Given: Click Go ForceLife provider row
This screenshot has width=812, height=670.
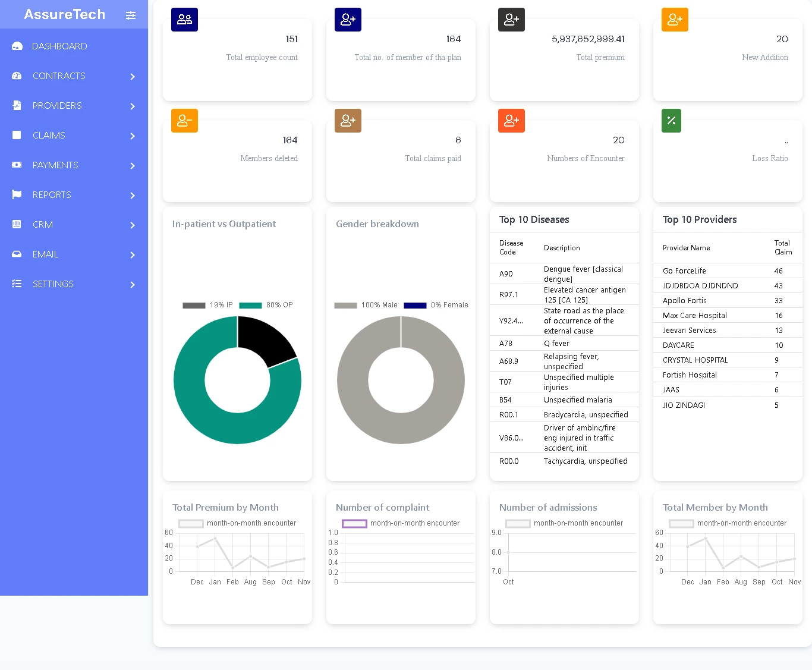Looking at the screenshot, I should (x=684, y=271).
